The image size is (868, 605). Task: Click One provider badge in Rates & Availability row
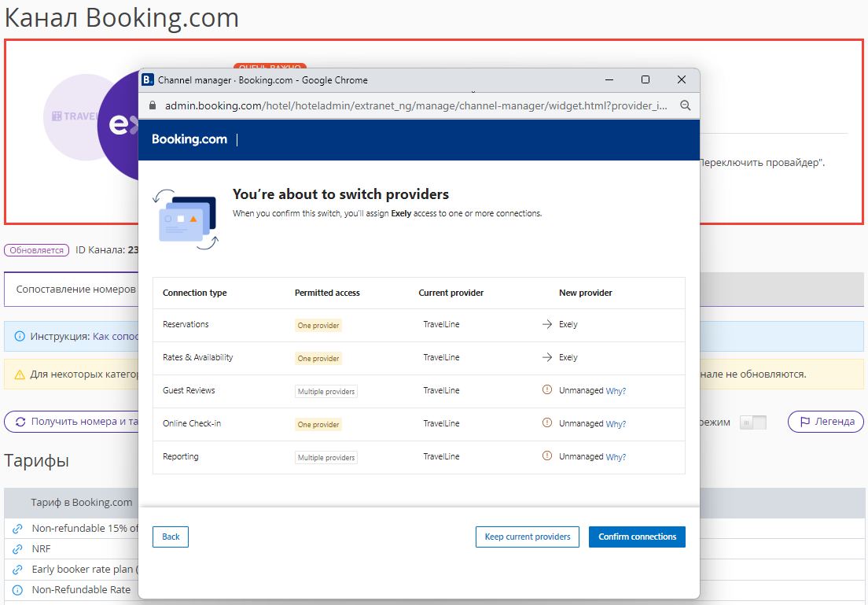click(x=318, y=359)
